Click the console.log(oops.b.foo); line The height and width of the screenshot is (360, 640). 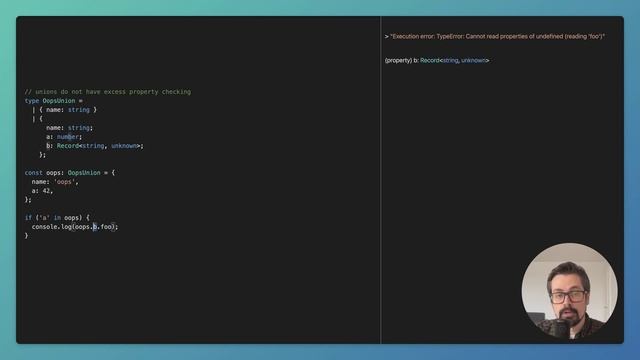click(75, 227)
